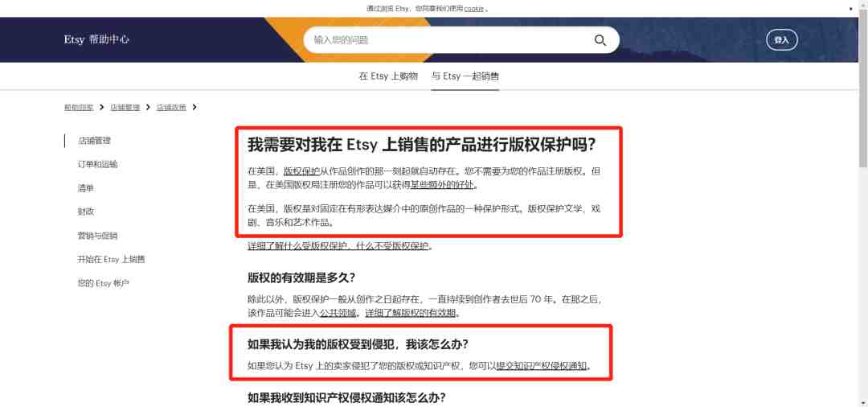The height and width of the screenshot is (407, 868).
Task: Open the 公共领域 link
Action: click(340, 313)
